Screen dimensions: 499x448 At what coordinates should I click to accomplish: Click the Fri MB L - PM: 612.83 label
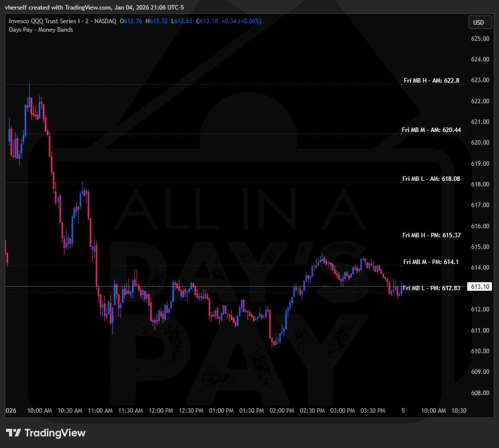(x=431, y=288)
